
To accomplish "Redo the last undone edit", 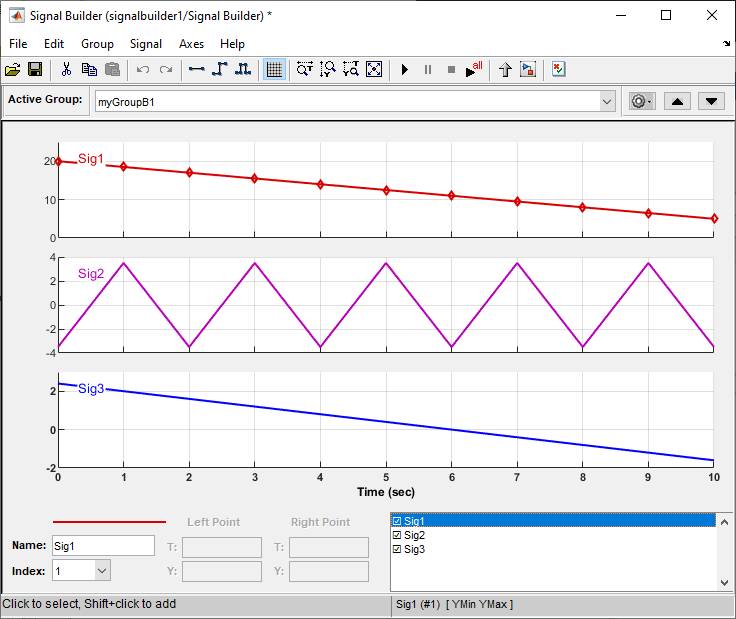I will coord(166,70).
